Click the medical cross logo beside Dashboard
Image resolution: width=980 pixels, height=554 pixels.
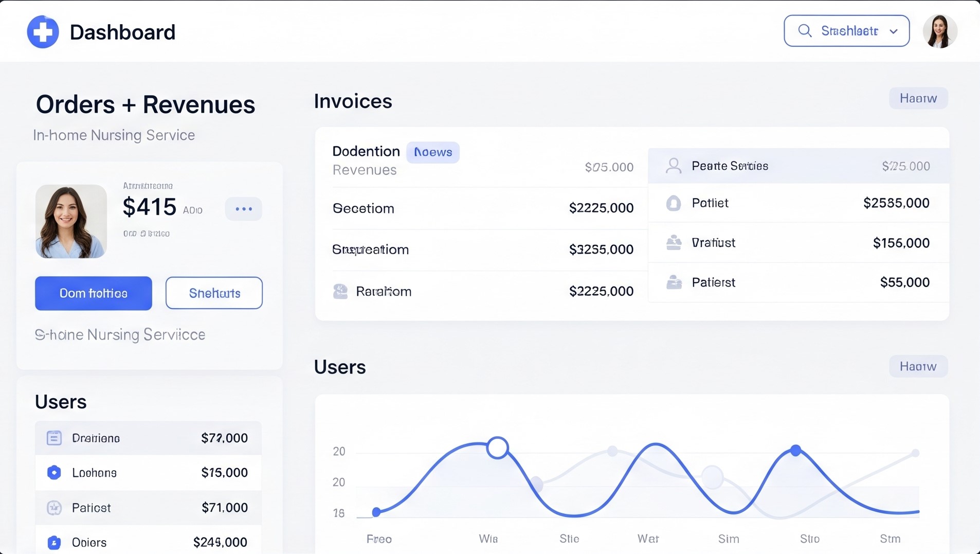[x=43, y=31]
